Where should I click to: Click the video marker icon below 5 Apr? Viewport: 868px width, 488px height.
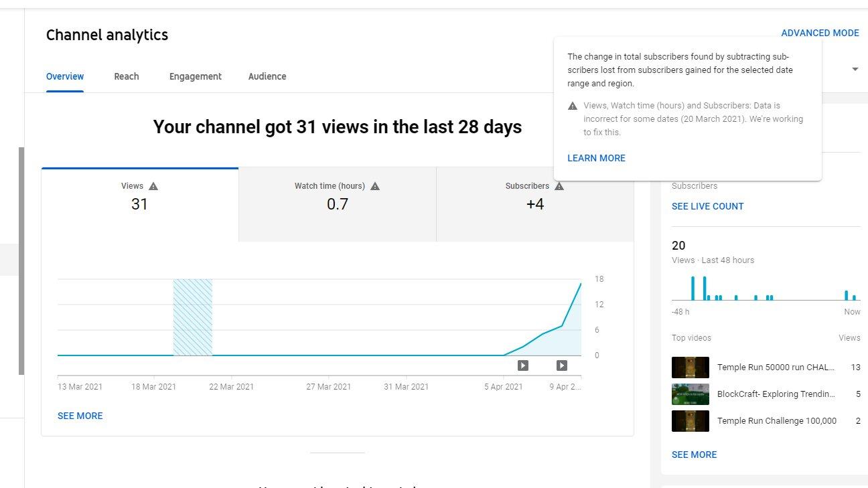523,365
